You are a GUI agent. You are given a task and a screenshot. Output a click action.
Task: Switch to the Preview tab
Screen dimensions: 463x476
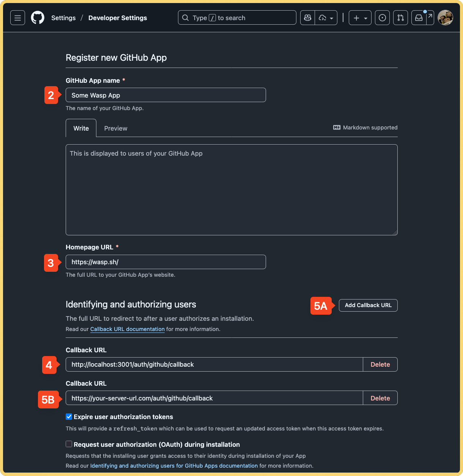pos(116,128)
